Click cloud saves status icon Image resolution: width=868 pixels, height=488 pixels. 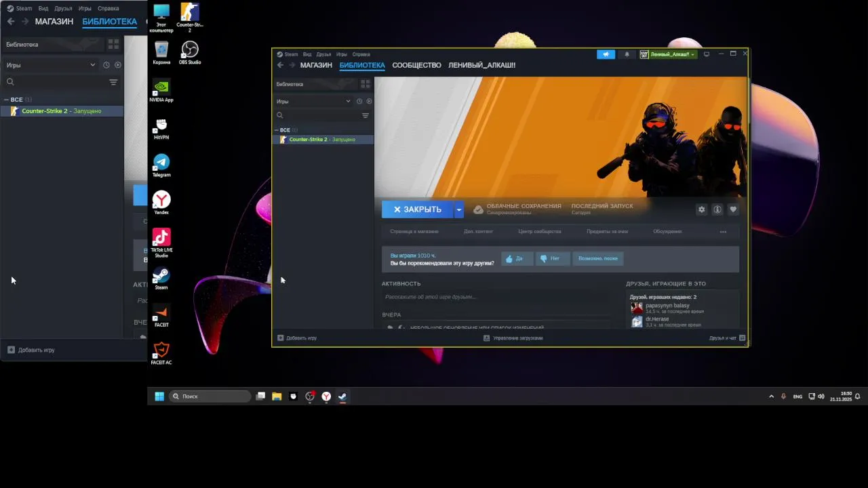pos(479,209)
